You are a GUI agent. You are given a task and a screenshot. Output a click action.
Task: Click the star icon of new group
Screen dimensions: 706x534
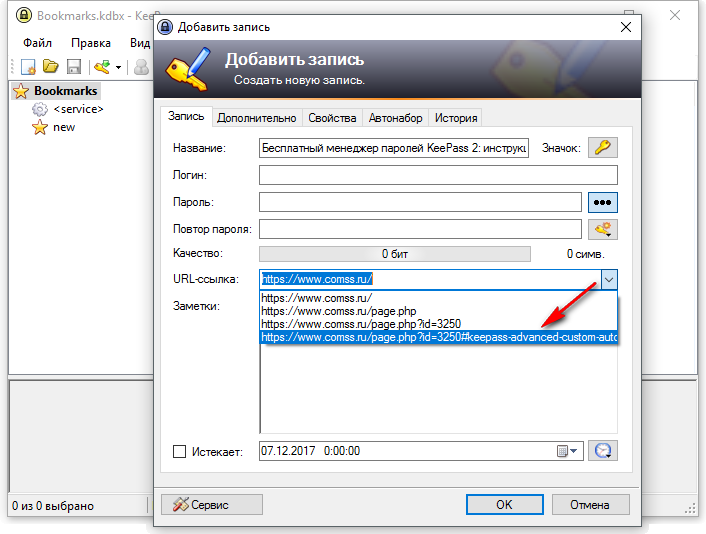(40, 127)
